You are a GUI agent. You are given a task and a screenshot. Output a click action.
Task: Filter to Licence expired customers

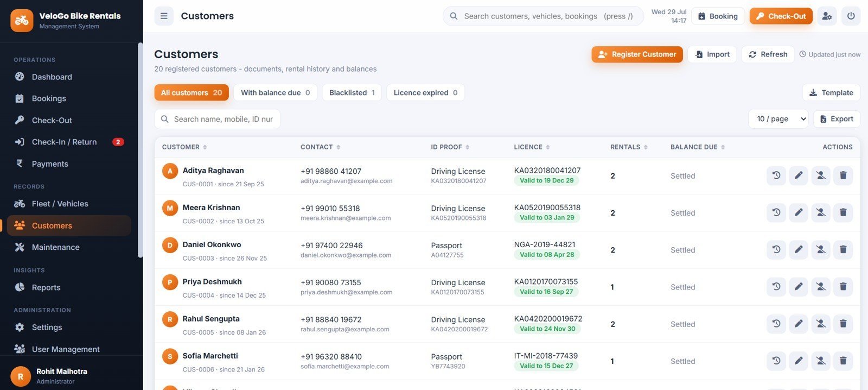click(425, 92)
